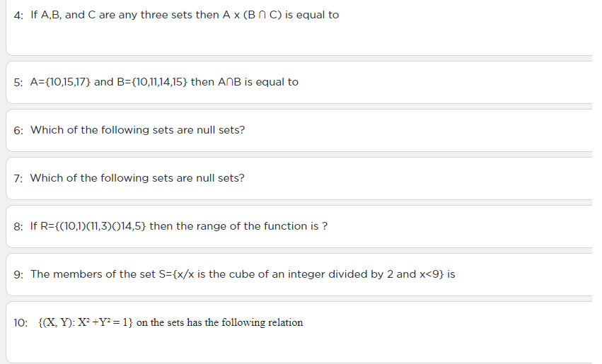Click the number label "8:"

tap(18, 227)
